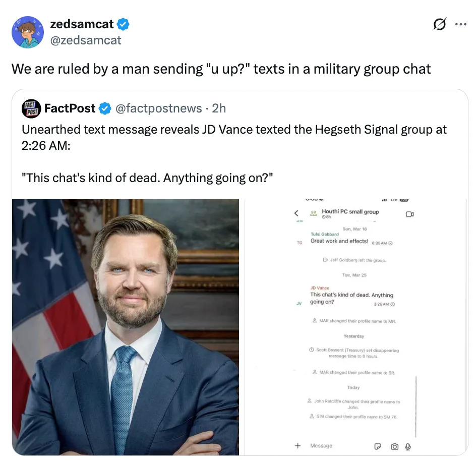This screenshot has height=462, width=476.
Task: Click the FactPost avatar logo
Action: pyautogui.click(x=31, y=108)
